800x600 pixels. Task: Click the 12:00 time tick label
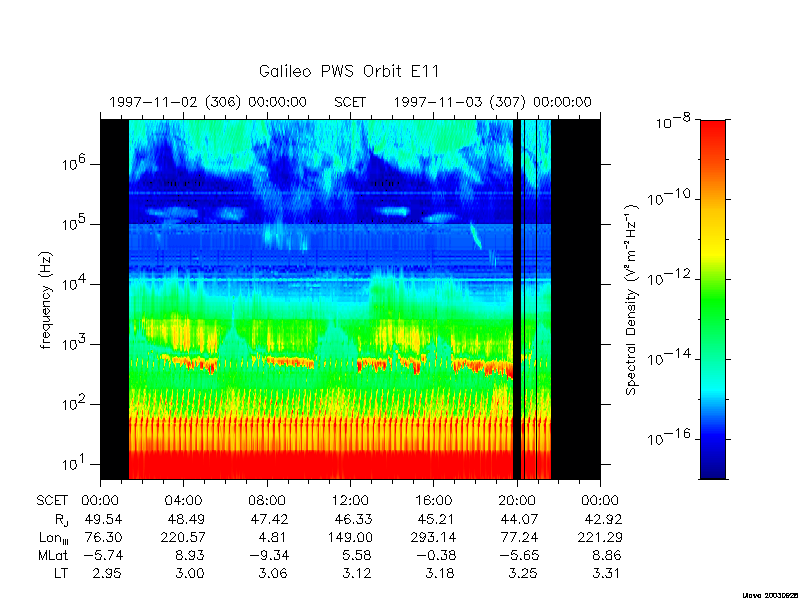[350, 501]
